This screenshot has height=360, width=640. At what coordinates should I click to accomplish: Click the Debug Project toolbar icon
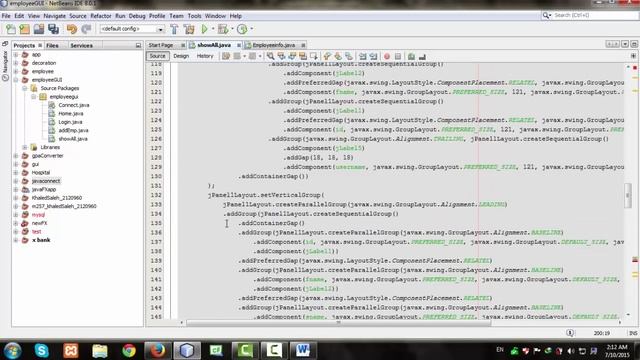click(223, 29)
